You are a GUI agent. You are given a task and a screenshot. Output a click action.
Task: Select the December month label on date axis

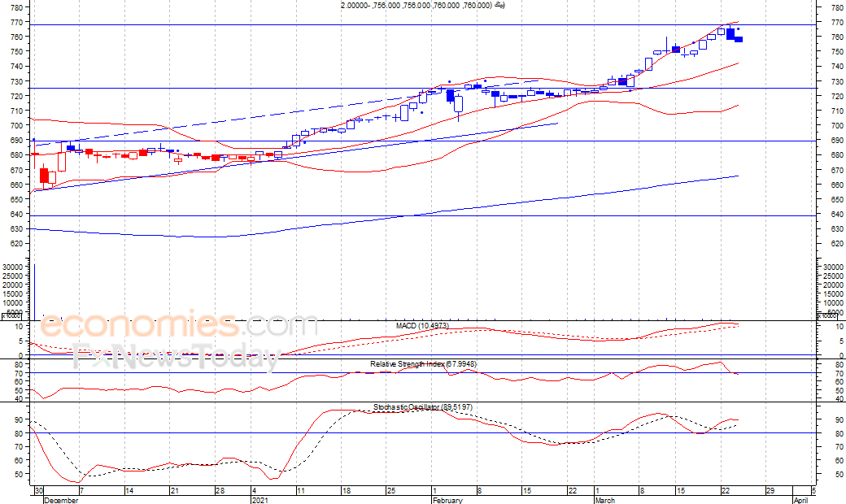click(61, 500)
